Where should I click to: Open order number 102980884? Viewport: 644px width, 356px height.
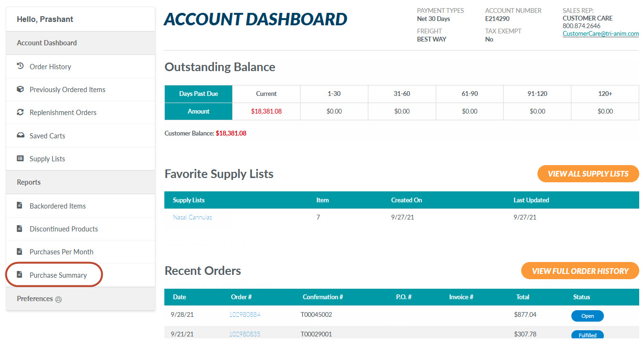(x=245, y=314)
